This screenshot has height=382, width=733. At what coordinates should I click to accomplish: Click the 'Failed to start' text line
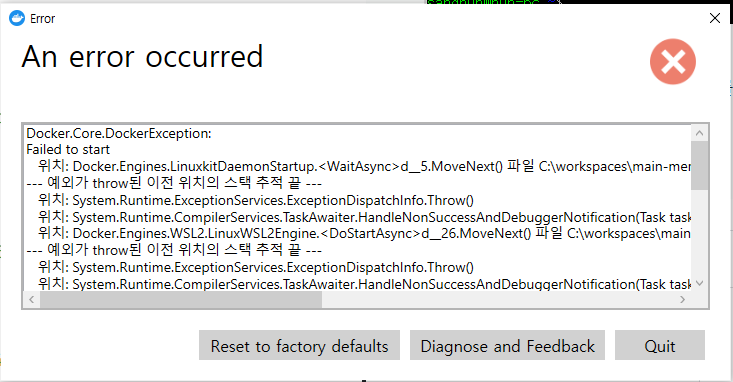tap(68, 150)
